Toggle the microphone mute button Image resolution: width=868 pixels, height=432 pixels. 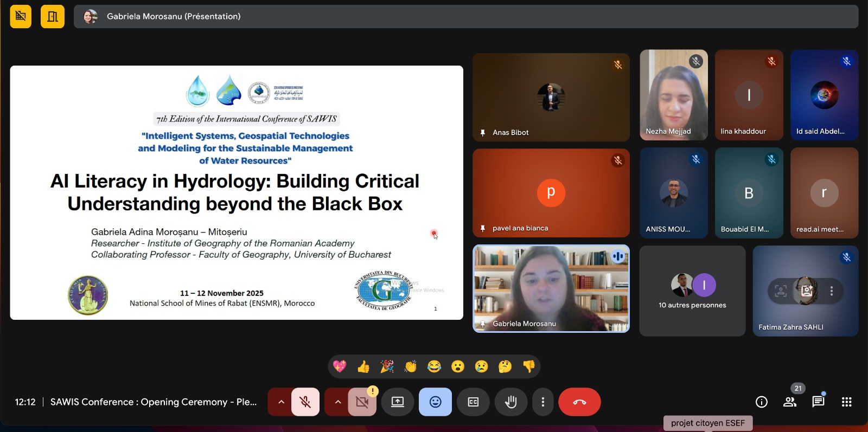click(x=305, y=402)
